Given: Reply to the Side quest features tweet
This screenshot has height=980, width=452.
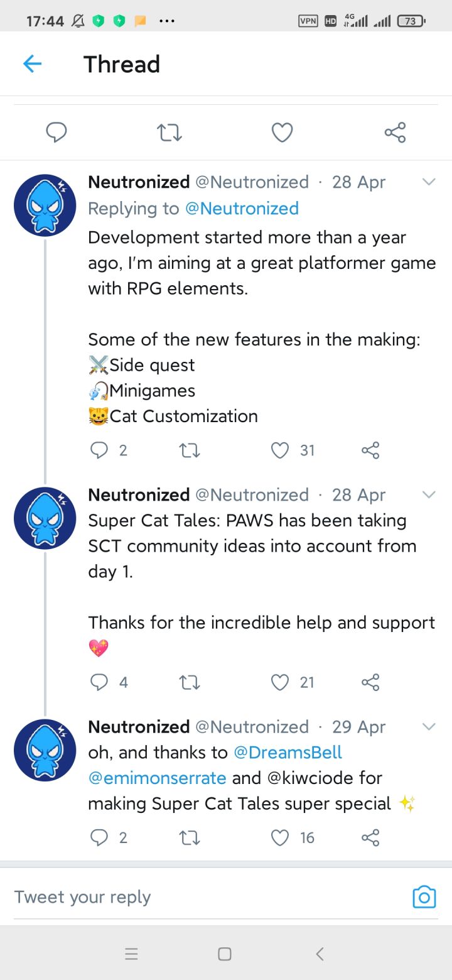Looking at the screenshot, I should (x=99, y=450).
